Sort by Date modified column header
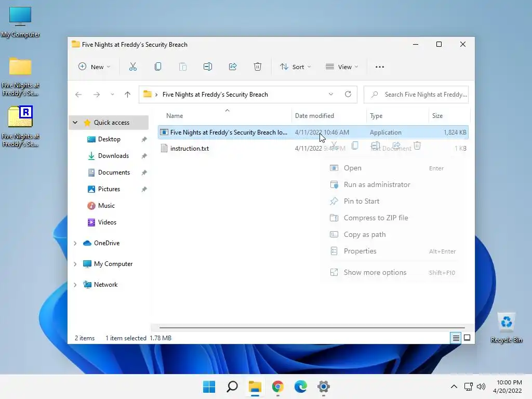This screenshot has height=399, width=532. click(x=329, y=116)
